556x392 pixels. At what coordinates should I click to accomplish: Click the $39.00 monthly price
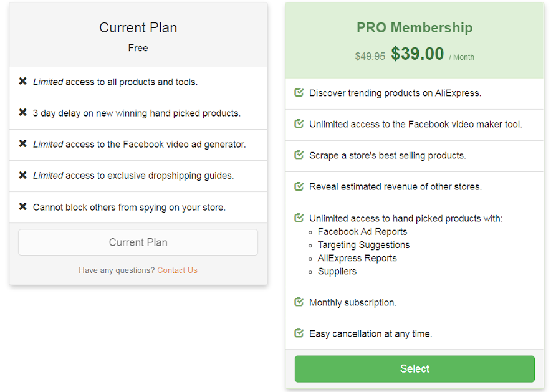click(418, 54)
